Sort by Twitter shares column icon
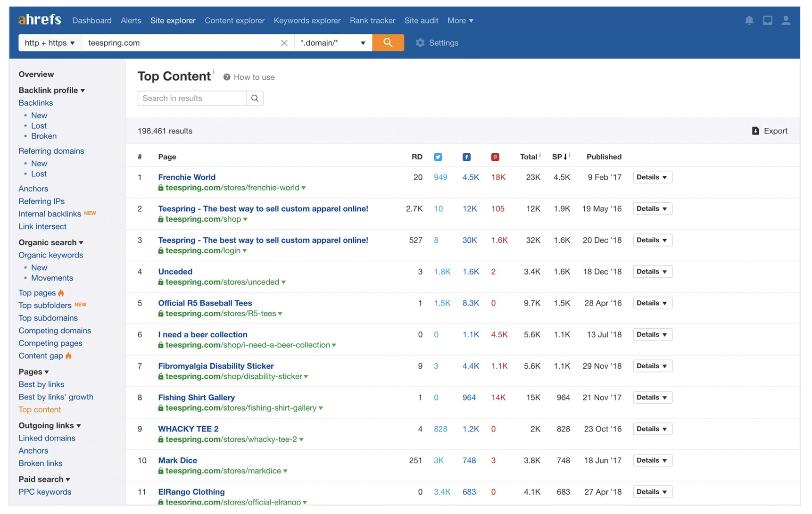The width and height of the screenshot is (812, 514). pos(438,157)
